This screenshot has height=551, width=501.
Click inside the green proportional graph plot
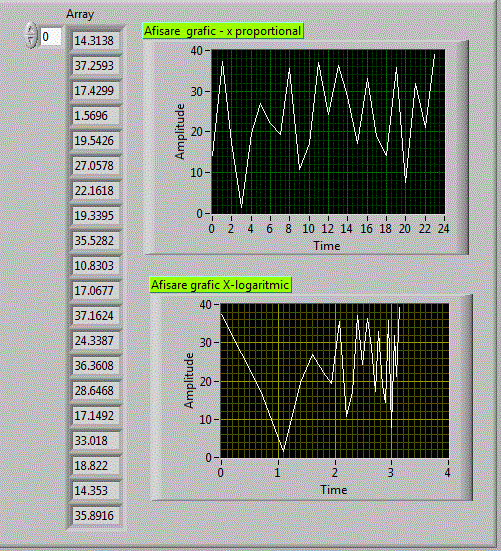pyautogui.click(x=328, y=132)
